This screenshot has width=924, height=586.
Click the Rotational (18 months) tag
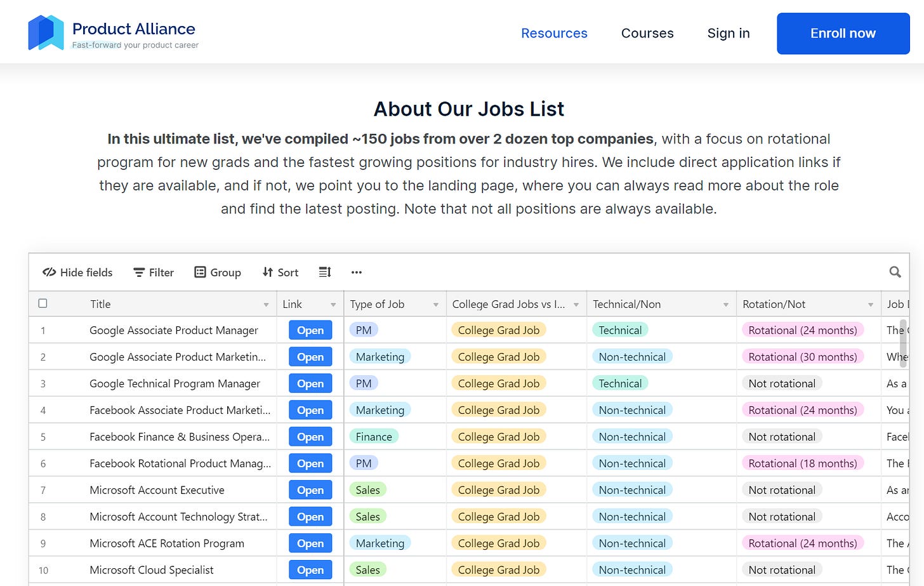tap(803, 463)
